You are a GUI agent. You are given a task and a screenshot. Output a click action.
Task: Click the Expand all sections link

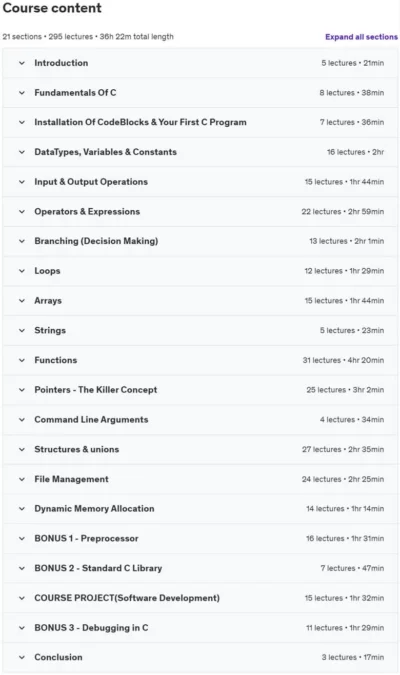[x=361, y=37]
